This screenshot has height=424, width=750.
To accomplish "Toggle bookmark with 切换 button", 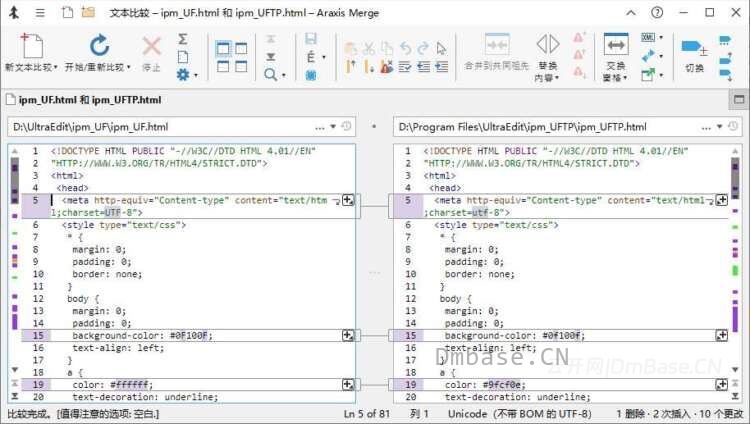I will pos(694,55).
